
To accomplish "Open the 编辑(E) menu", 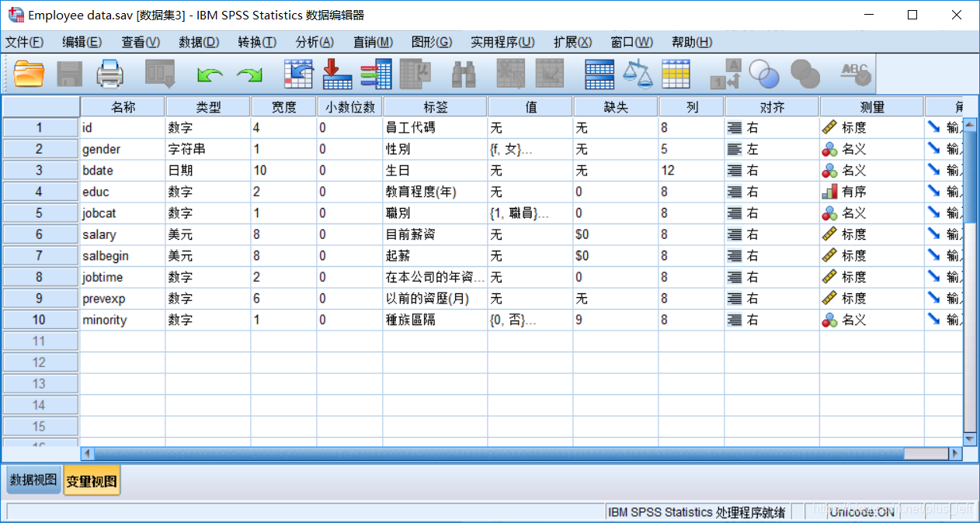I will pos(82,42).
